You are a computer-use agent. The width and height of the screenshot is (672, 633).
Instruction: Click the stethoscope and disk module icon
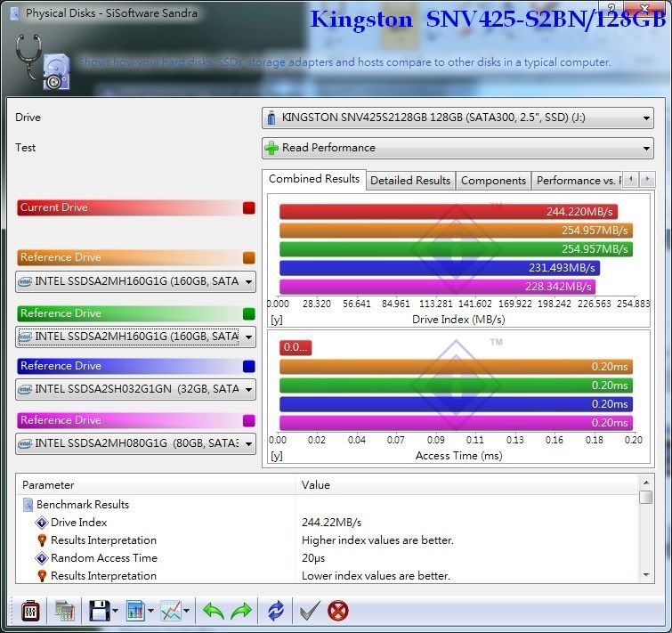[x=43, y=62]
